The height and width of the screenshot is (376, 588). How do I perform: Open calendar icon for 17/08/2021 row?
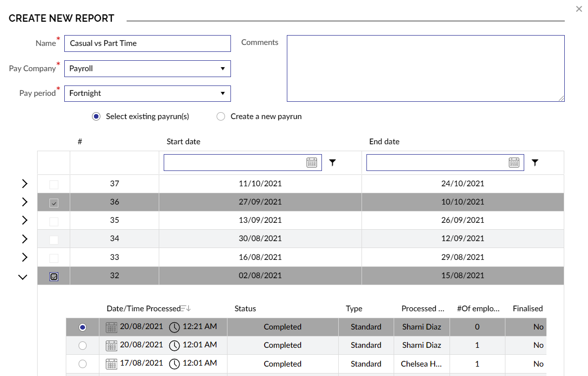111,364
